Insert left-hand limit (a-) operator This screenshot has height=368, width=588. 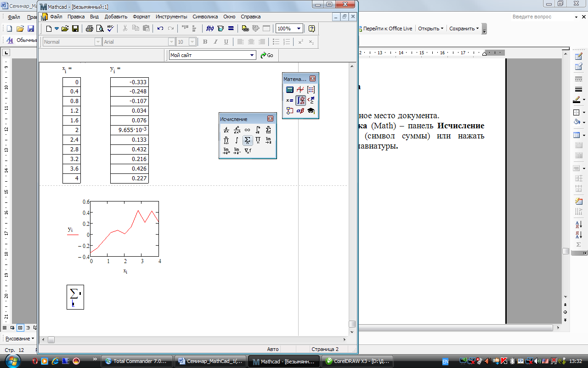click(237, 150)
